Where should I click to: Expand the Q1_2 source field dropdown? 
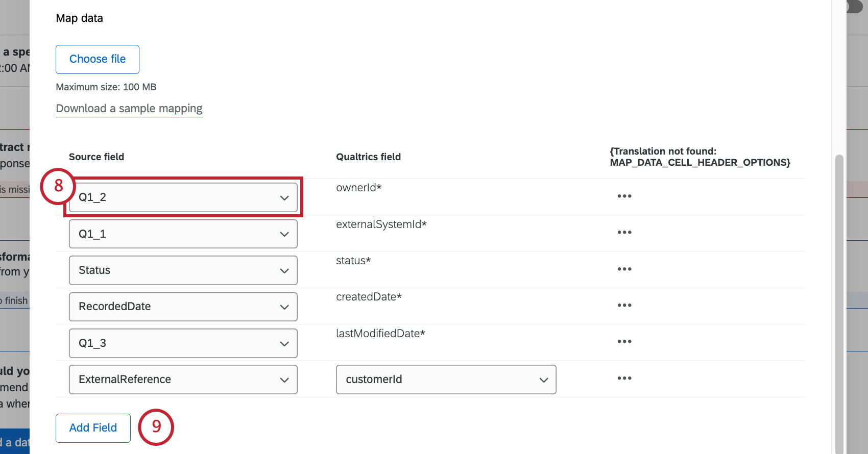[183, 197]
